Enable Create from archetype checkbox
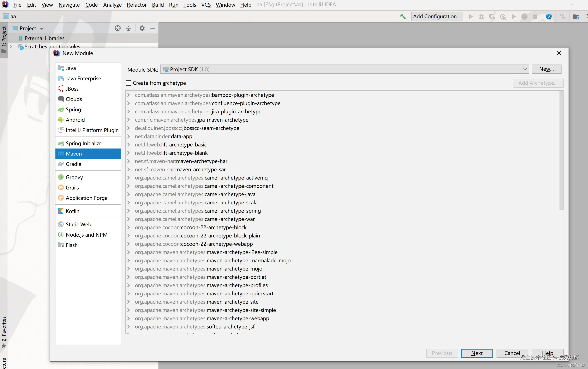Viewport: 588px width, 369px height. [129, 83]
